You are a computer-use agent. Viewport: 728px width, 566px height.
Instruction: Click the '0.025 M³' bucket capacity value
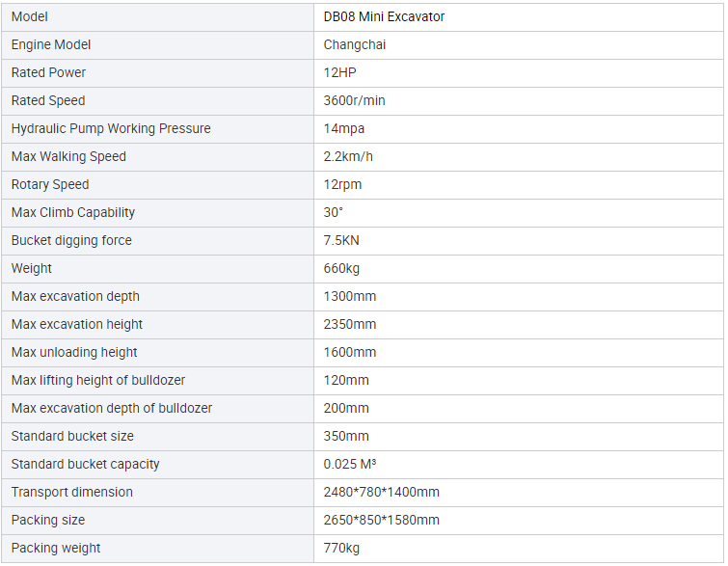[349, 465]
